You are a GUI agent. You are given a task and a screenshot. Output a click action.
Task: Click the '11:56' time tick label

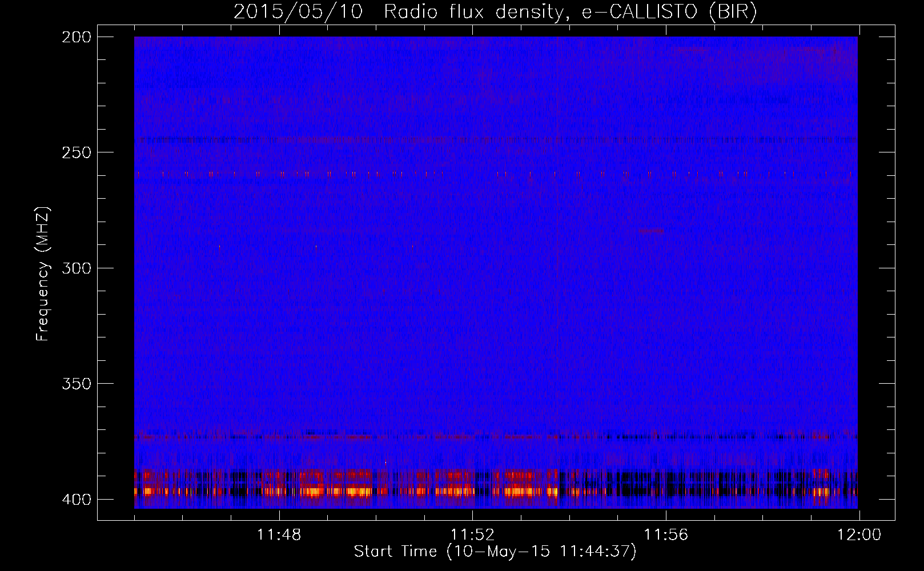(666, 535)
